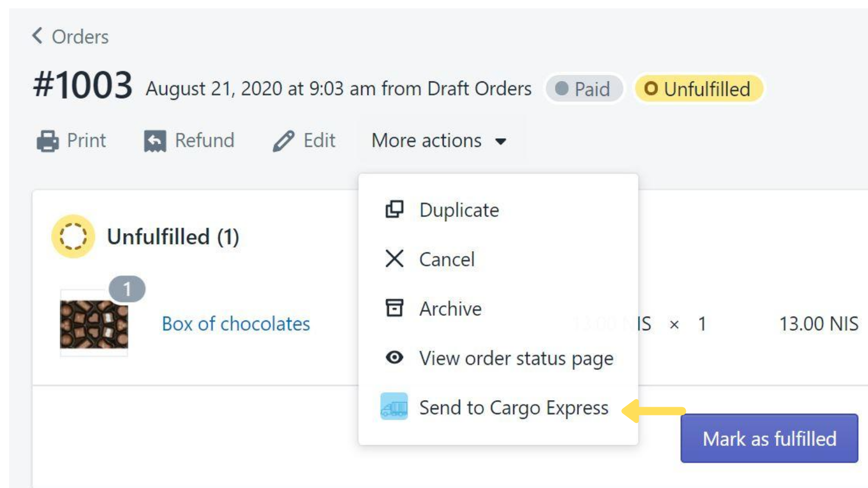Click the yellow Unfulfilled status circle icon
This screenshot has width=868, height=488.
73,236
